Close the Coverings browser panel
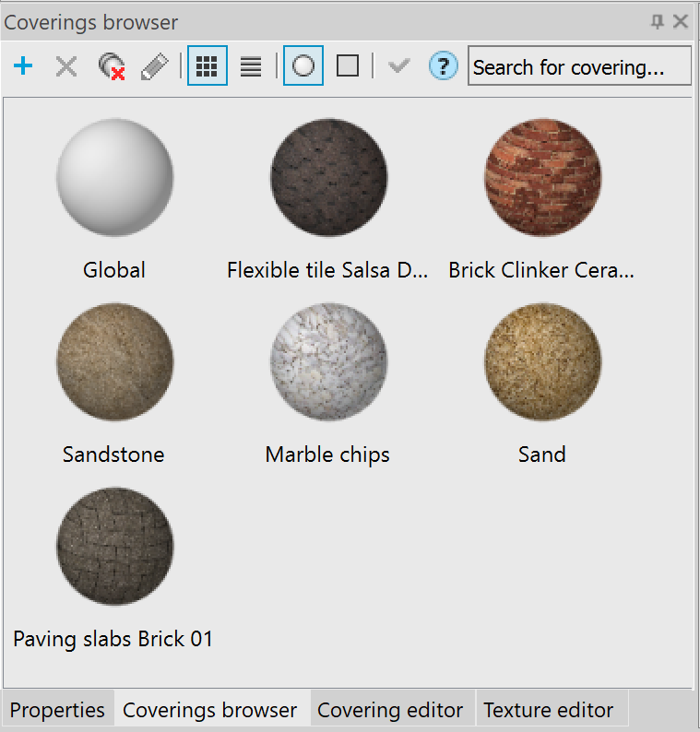700x732 pixels. click(x=681, y=21)
